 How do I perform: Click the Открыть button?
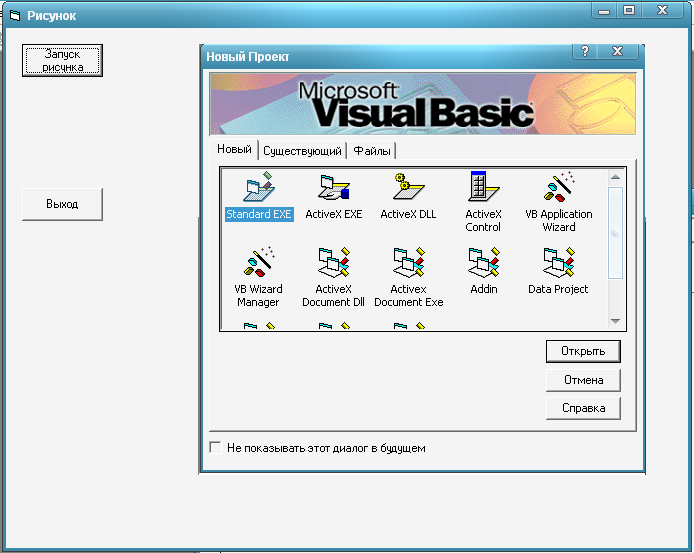coord(583,351)
